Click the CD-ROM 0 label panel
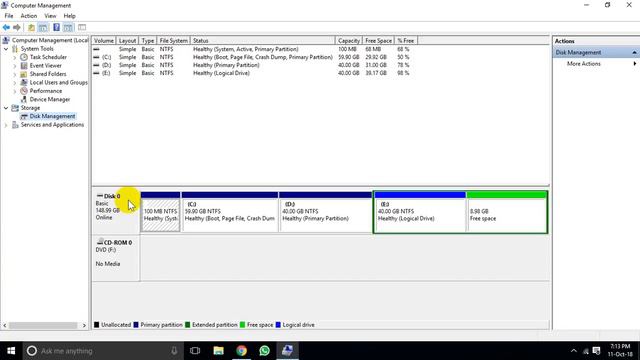 point(116,258)
